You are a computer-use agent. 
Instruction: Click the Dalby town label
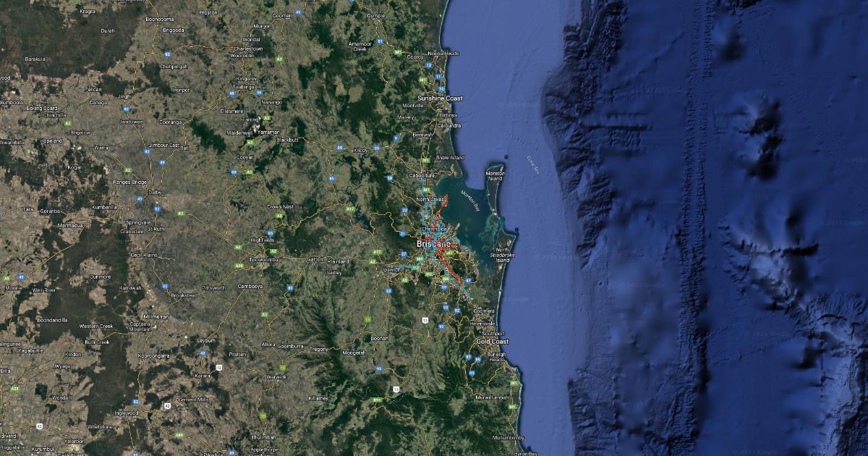point(155,193)
